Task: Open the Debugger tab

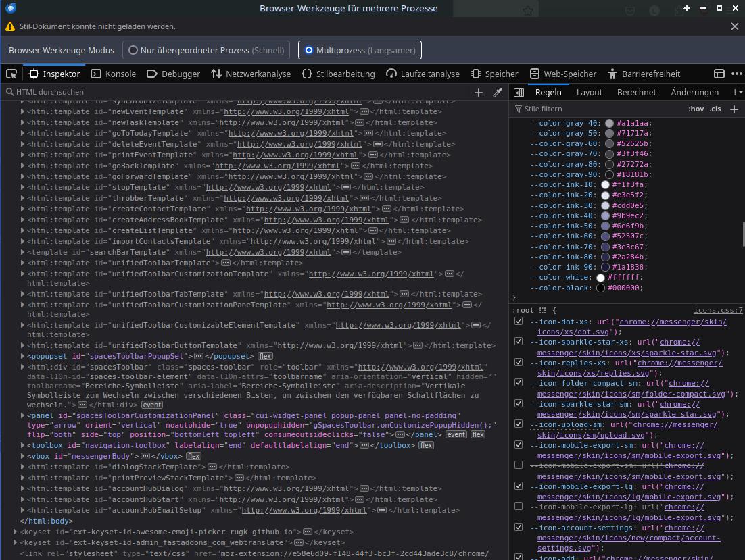Action: point(174,74)
